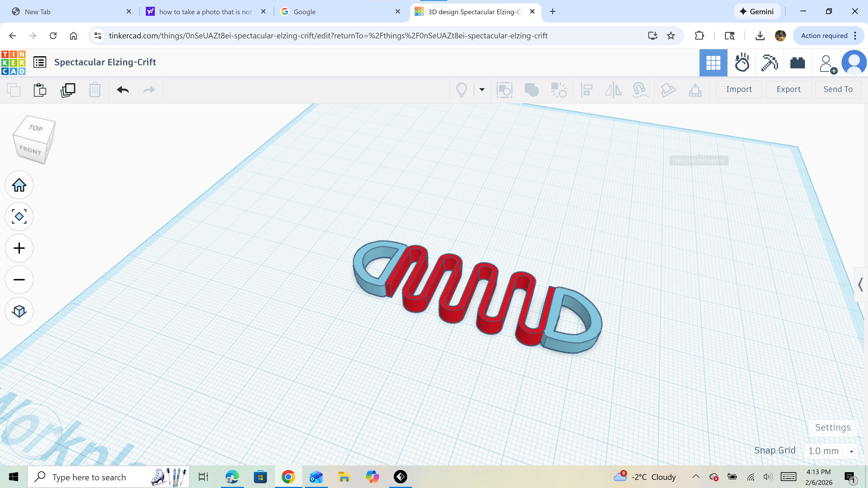Click the Ruler tool icon
The height and width of the screenshot is (488, 868).
[x=695, y=90]
